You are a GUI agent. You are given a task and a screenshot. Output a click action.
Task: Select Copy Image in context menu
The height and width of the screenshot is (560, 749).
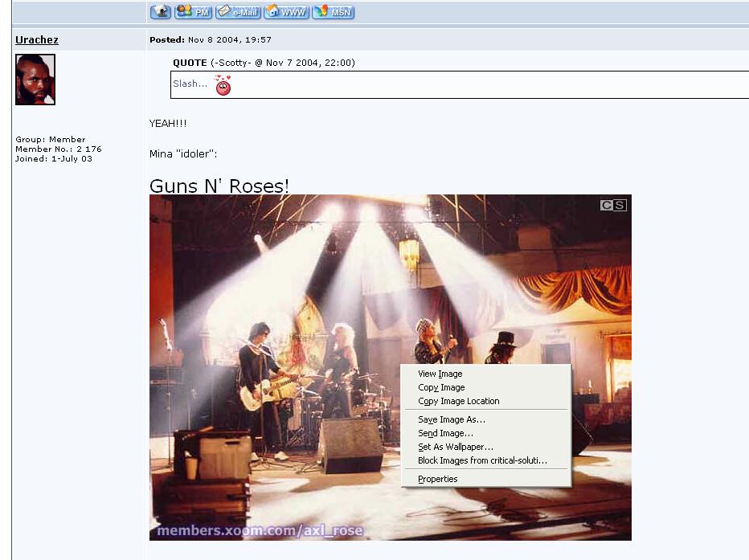point(441,387)
